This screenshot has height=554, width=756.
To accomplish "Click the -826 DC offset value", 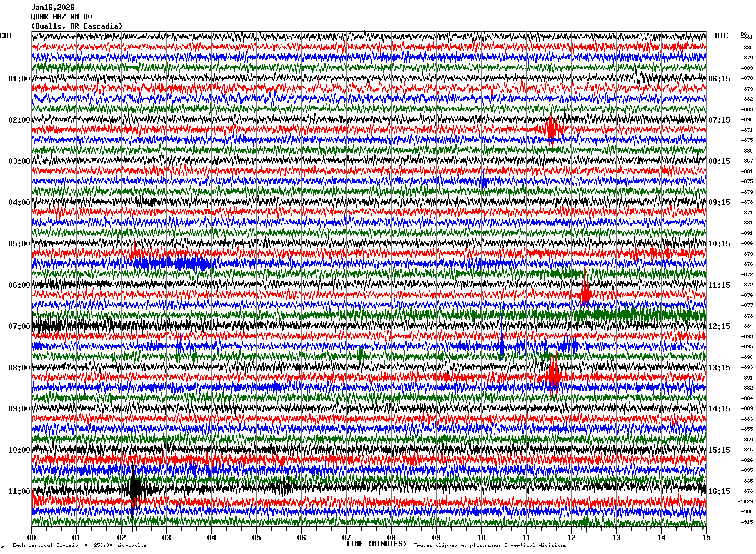I will (747, 460).
